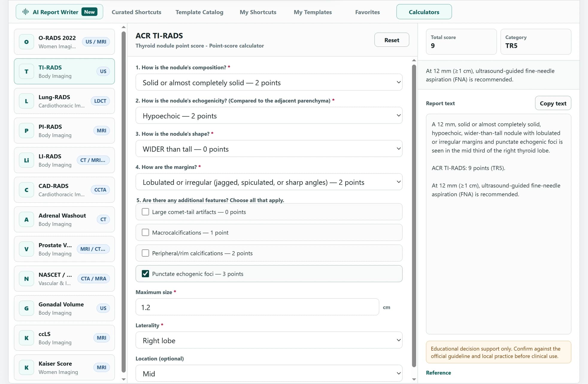588x384 pixels.
Task: Click the Copy text button
Action: [x=553, y=103]
